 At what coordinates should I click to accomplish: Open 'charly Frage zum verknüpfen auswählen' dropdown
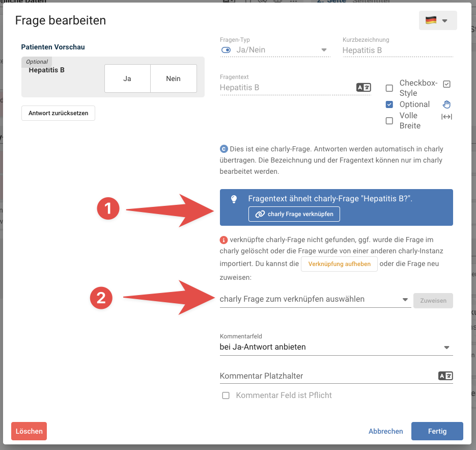tap(315, 299)
